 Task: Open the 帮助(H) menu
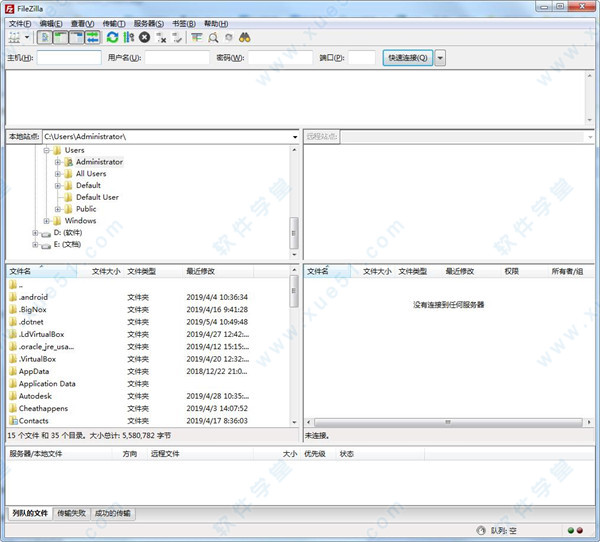(x=216, y=24)
